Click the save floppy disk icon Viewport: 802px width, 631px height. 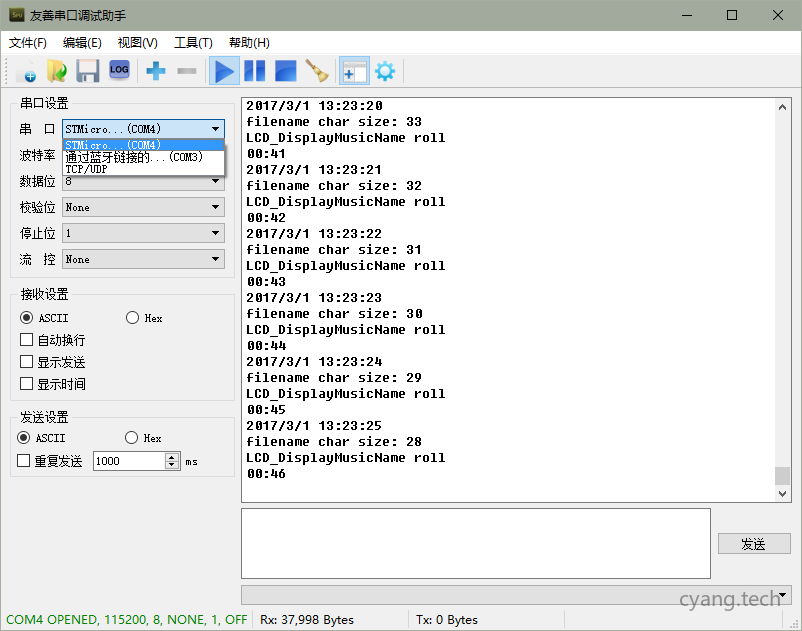click(x=88, y=71)
